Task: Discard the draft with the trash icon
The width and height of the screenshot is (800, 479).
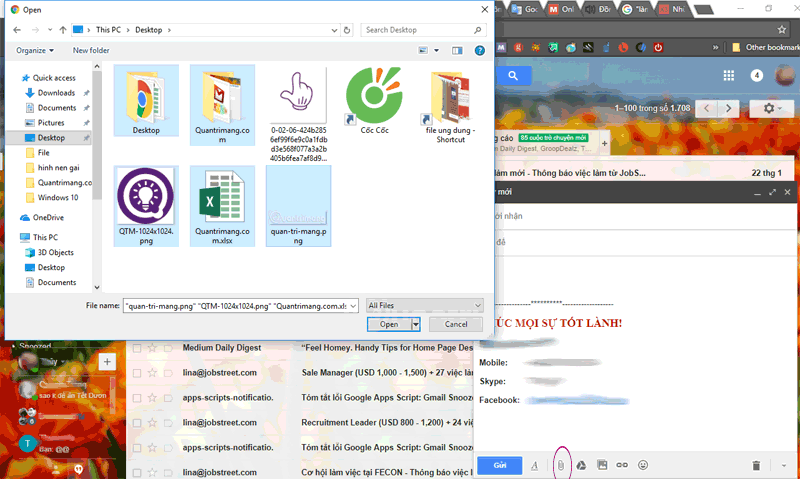Action: (756, 465)
